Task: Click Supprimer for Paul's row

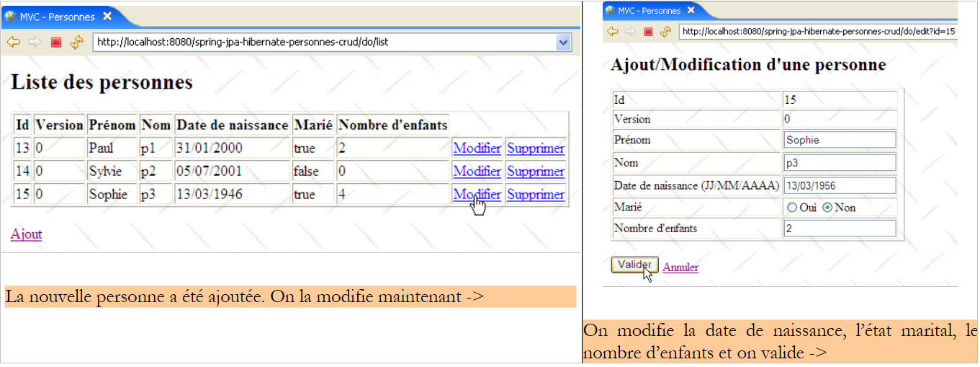Action: point(535,149)
